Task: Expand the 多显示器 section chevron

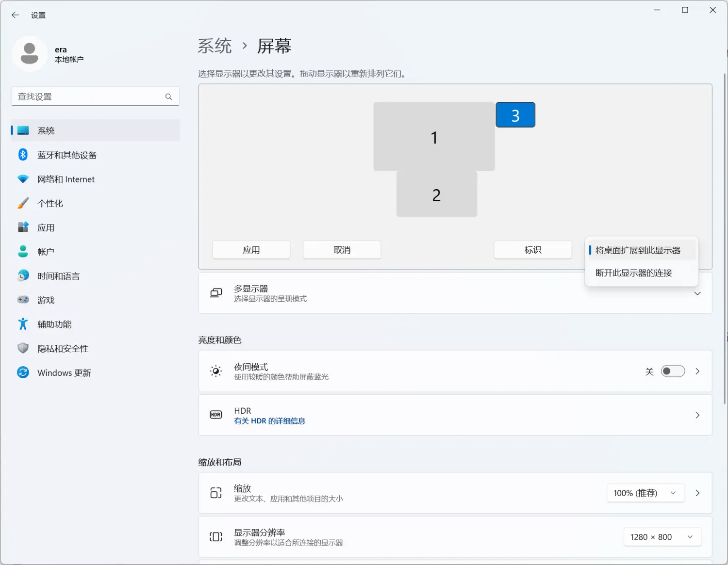Action: click(697, 293)
